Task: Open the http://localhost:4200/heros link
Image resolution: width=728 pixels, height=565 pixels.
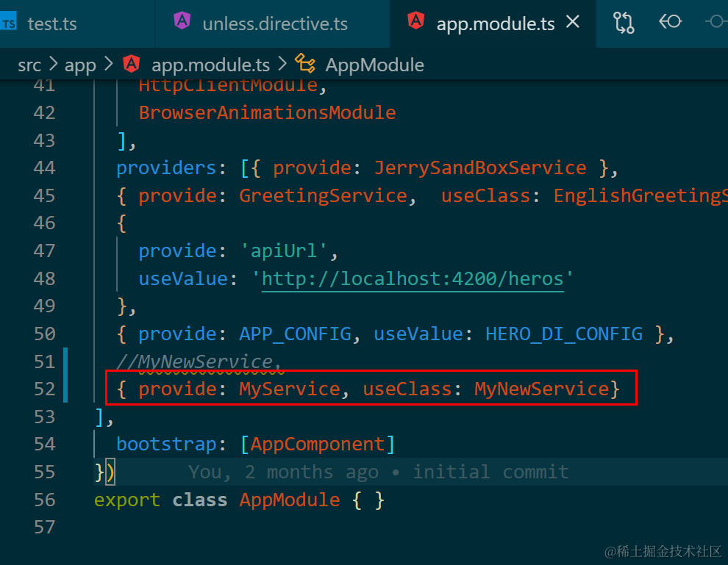Action: click(413, 278)
